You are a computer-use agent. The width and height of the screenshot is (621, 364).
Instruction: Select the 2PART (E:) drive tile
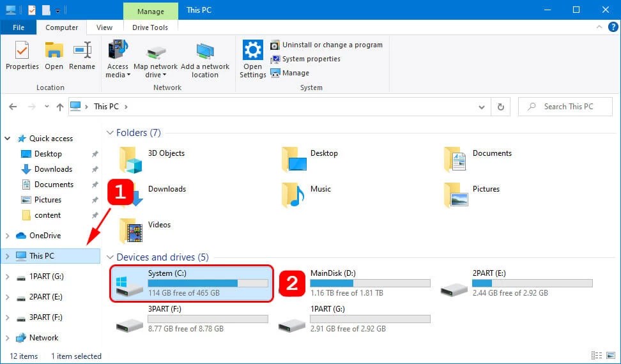517,284
